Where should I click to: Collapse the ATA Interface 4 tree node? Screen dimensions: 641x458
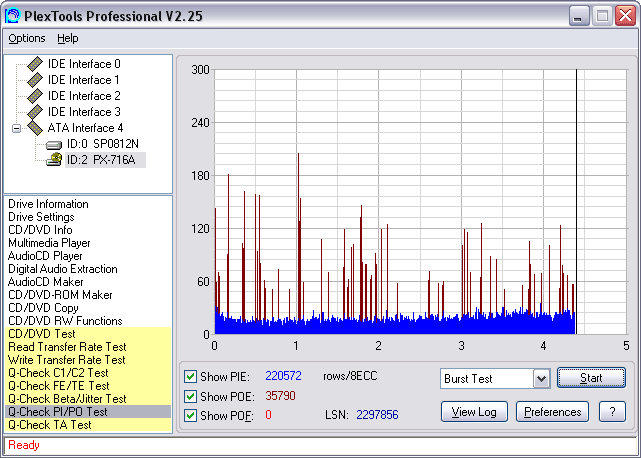tap(16, 128)
